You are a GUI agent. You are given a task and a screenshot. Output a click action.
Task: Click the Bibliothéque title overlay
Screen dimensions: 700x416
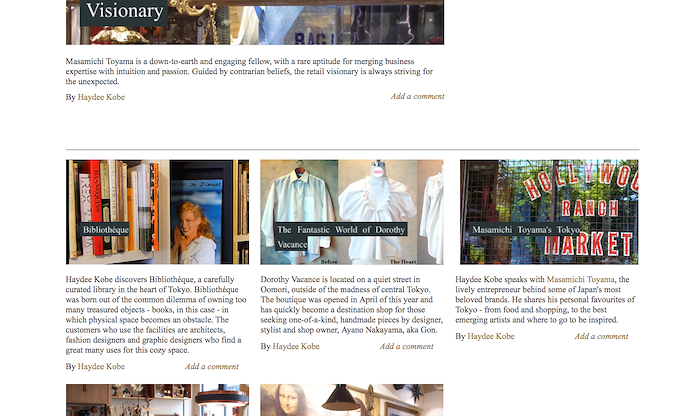105,230
